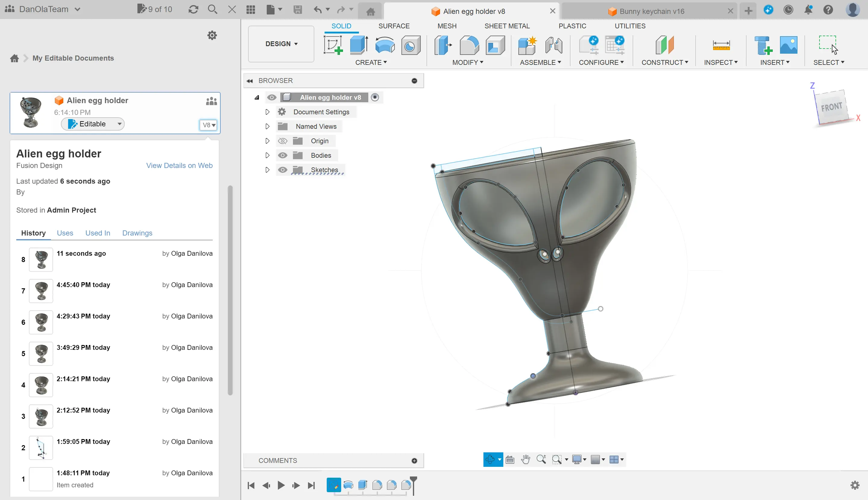This screenshot has height=500, width=868.
Task: Switch to the SURFACE tab
Action: pyautogui.click(x=394, y=26)
